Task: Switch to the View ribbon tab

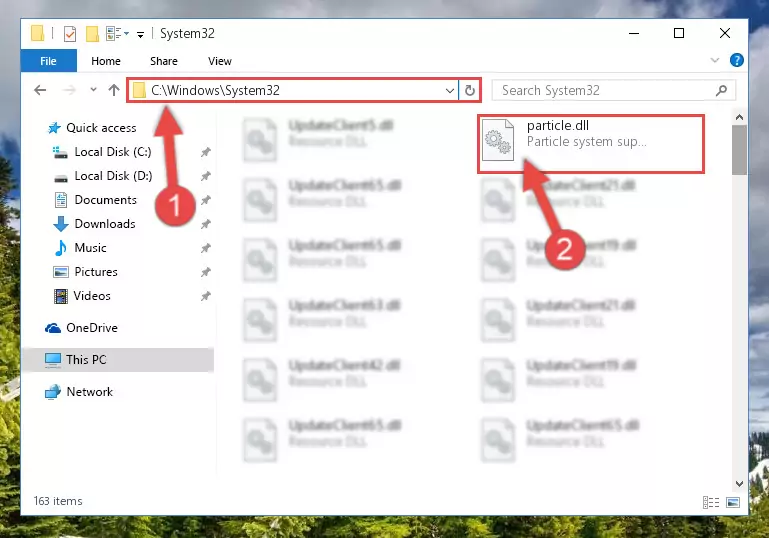Action: pos(220,61)
